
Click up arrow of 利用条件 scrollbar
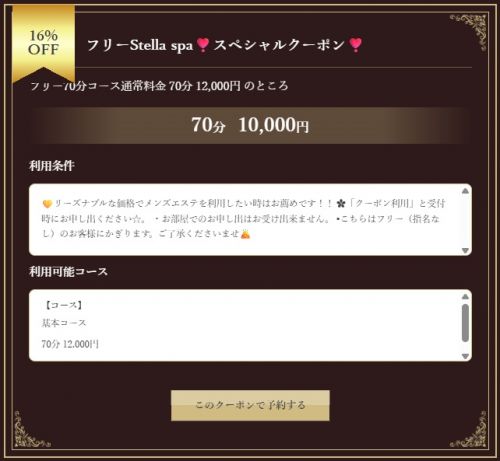[465, 191]
